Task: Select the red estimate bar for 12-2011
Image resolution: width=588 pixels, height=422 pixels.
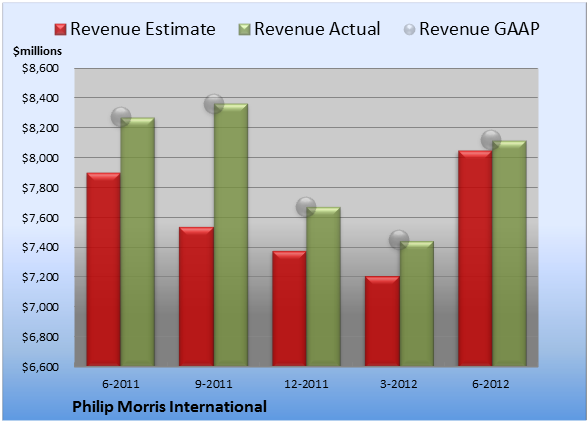Action: (x=289, y=308)
